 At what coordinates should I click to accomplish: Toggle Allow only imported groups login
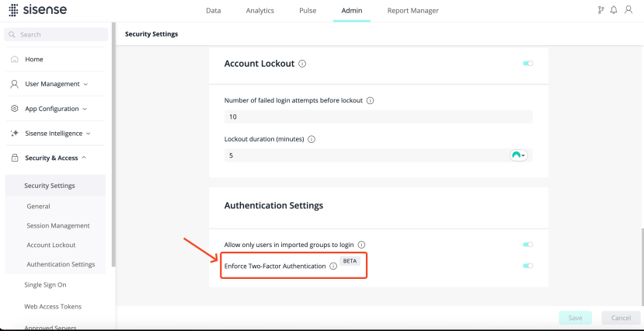click(x=528, y=244)
